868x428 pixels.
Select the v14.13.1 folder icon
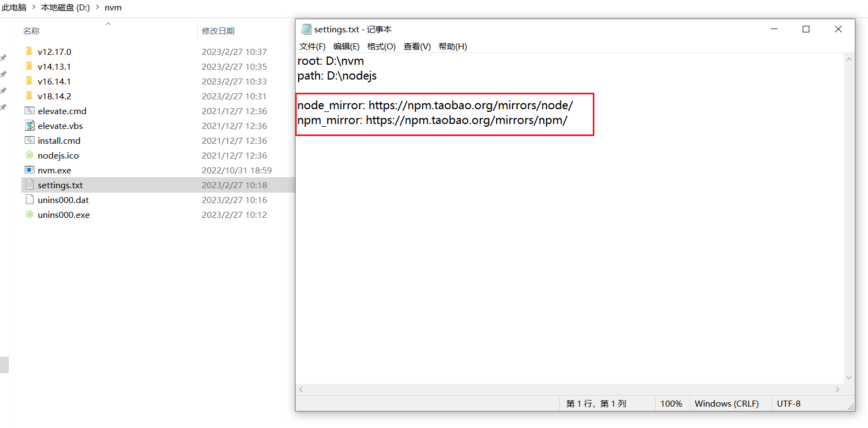tap(29, 66)
